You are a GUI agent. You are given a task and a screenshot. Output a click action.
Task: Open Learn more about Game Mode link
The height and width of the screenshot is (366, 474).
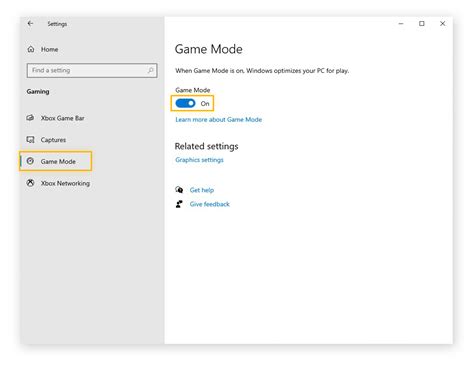point(218,119)
